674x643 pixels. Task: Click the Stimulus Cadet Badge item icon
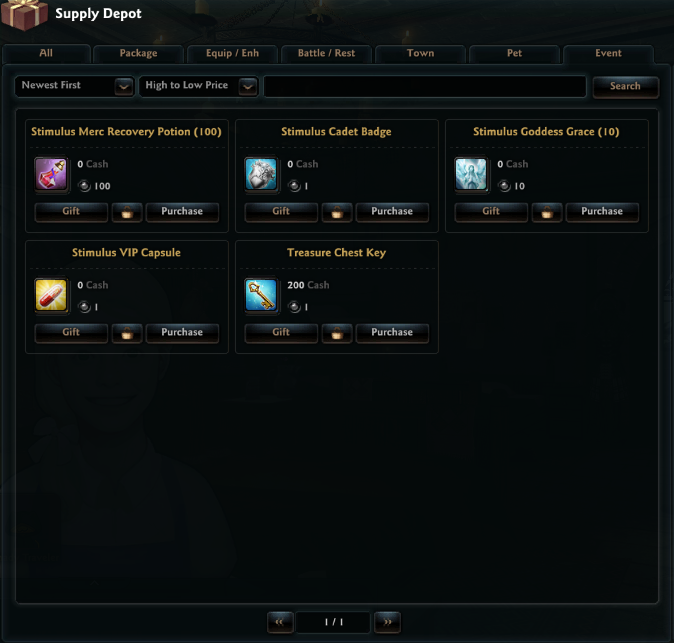click(x=261, y=174)
